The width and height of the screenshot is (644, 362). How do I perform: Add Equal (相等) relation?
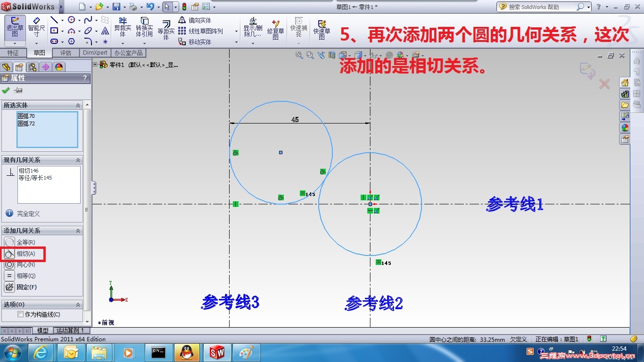(20, 276)
